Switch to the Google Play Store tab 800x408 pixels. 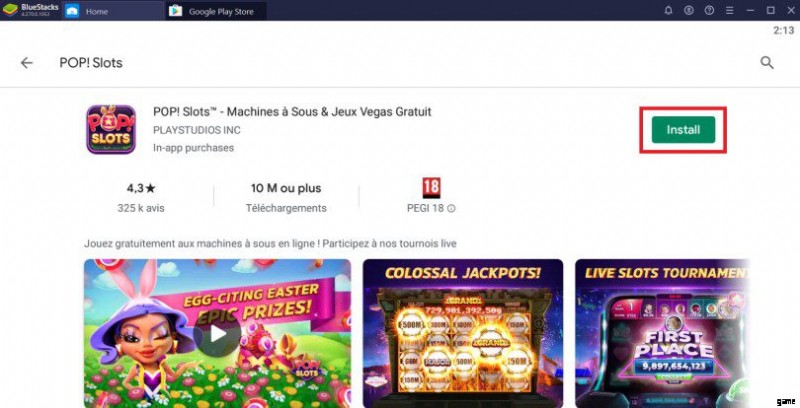(220, 11)
